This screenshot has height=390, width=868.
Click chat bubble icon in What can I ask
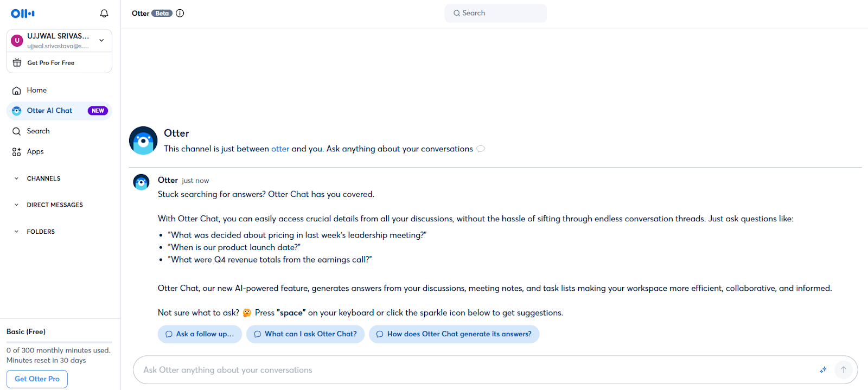[x=258, y=334]
